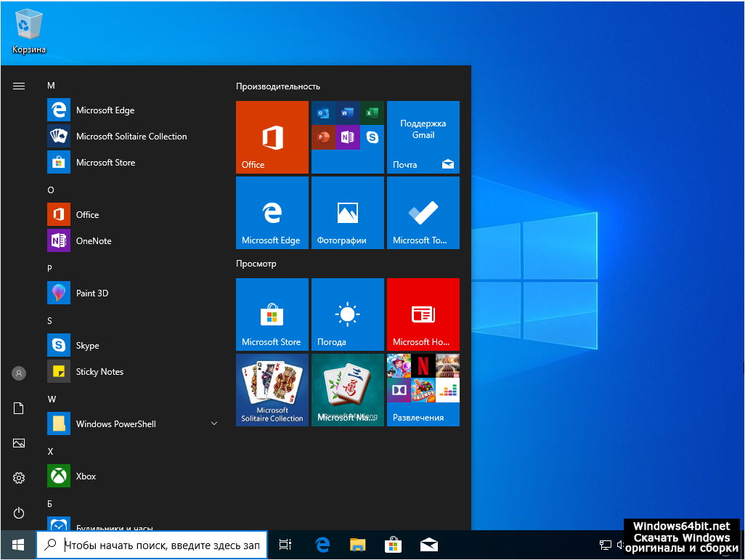Viewport: 745px width, 560px height.
Task: Click the Почта mail tile
Action: [423, 137]
